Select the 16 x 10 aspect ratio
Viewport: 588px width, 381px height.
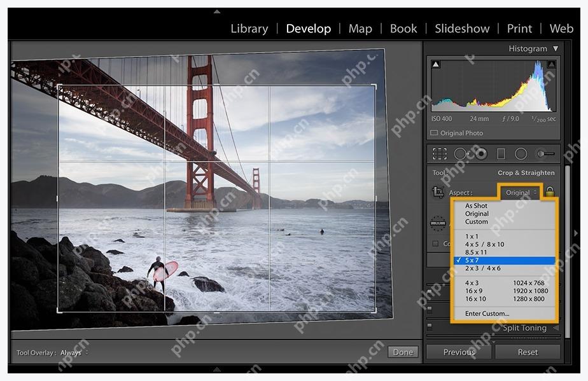(x=475, y=299)
